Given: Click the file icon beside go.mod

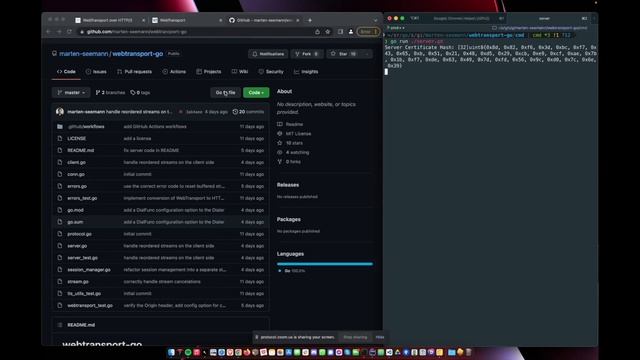Looking at the screenshot, I should pos(60,210).
